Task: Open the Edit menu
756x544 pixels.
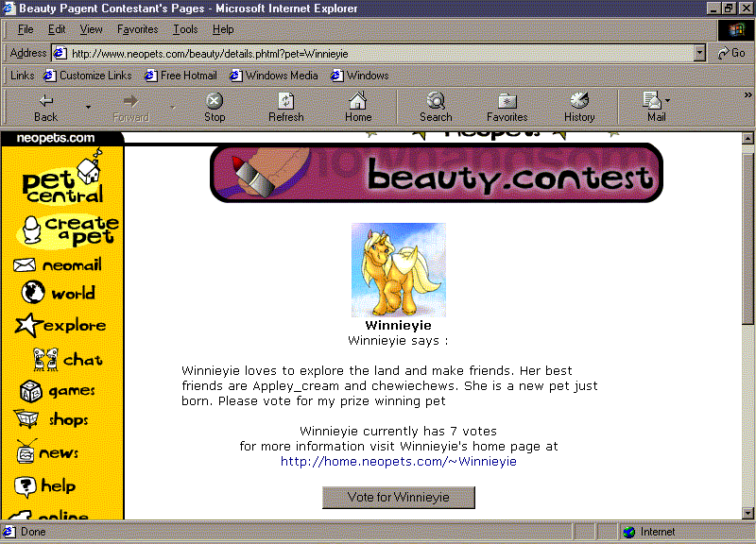Action: [x=57, y=29]
